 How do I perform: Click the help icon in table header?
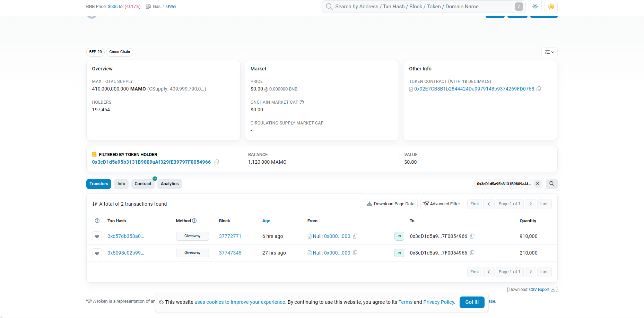(x=97, y=221)
